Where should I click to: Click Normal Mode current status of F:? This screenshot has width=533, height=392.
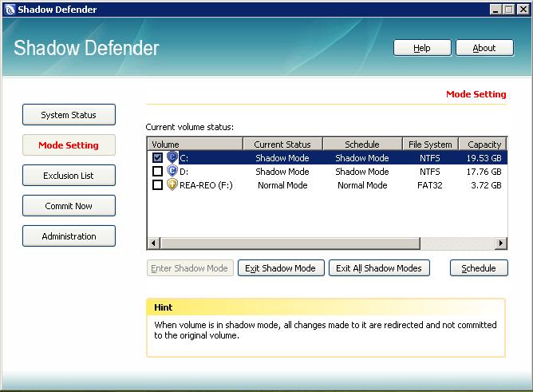282,185
